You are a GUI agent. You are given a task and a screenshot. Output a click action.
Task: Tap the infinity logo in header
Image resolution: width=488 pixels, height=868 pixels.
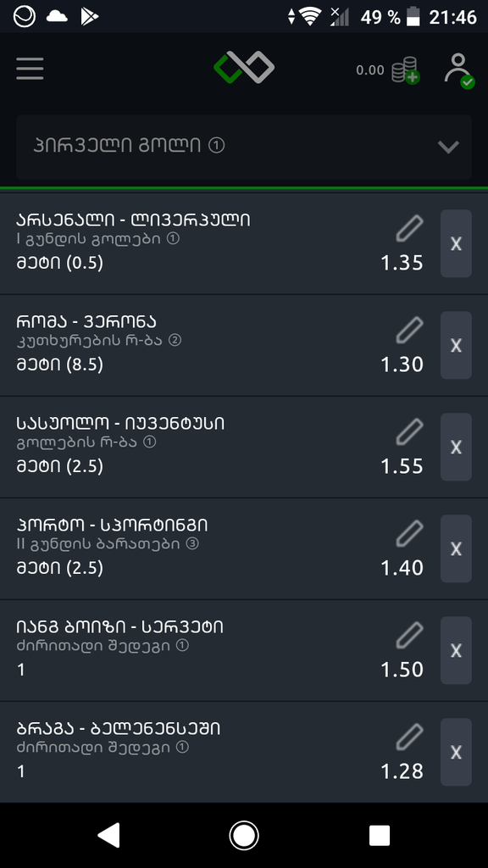244,68
